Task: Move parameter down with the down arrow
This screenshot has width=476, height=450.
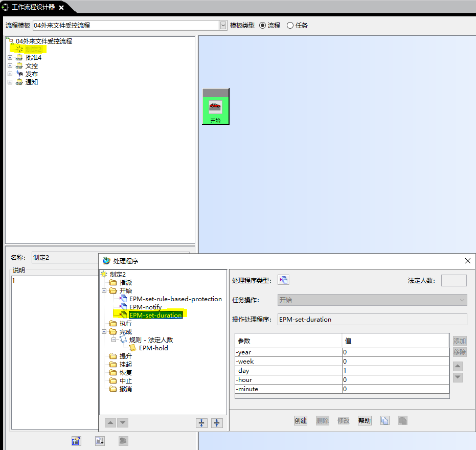Action: [x=458, y=377]
